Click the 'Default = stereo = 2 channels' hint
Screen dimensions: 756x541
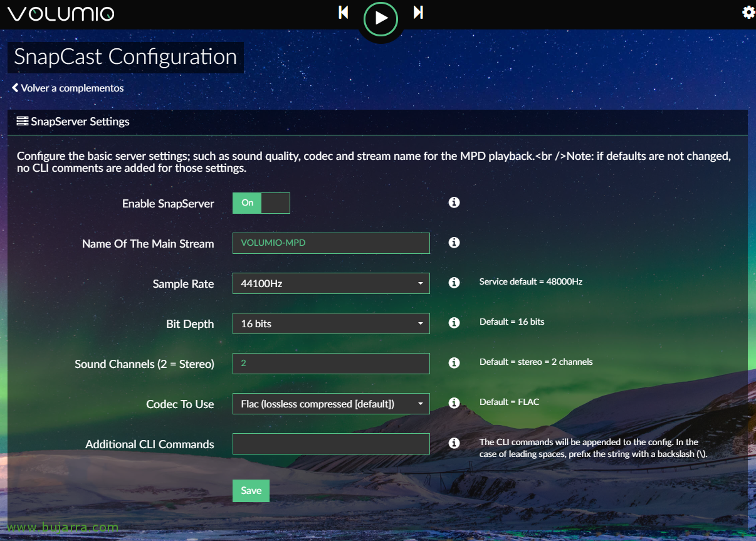536,362
